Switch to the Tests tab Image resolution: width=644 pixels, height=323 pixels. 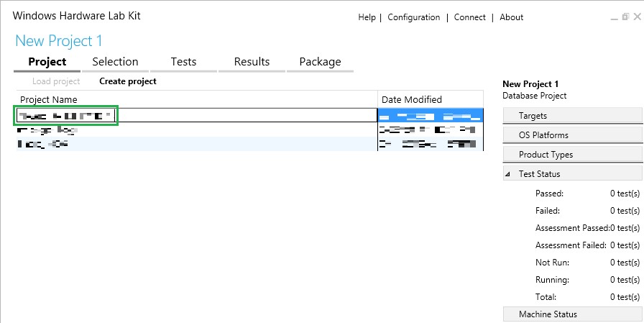pos(183,62)
